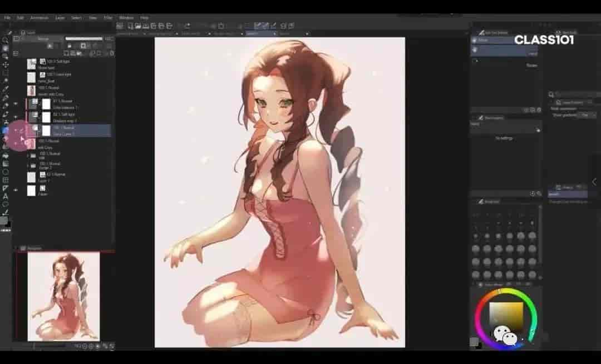Viewport: 601px width, 364px height.
Task: Toggle Snap to Special Ruler in command bar
Action: click(x=265, y=26)
